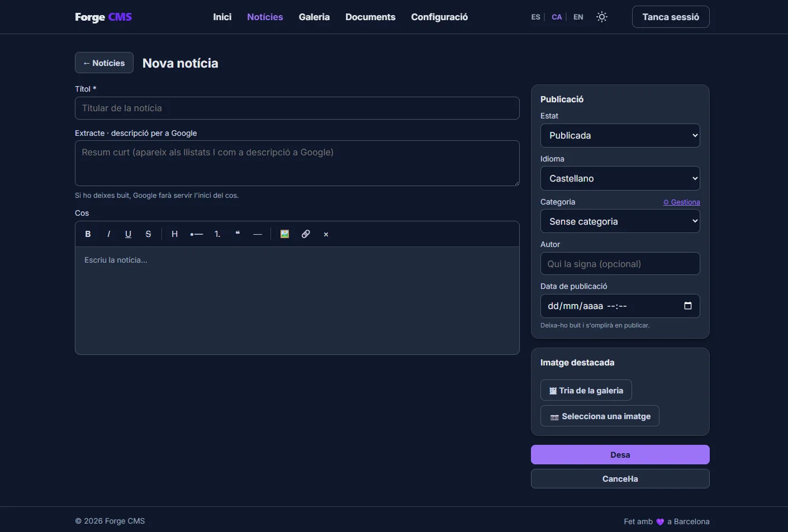Apply underline formatting in the editor toolbar
The width and height of the screenshot is (788, 532).
pyautogui.click(x=128, y=234)
